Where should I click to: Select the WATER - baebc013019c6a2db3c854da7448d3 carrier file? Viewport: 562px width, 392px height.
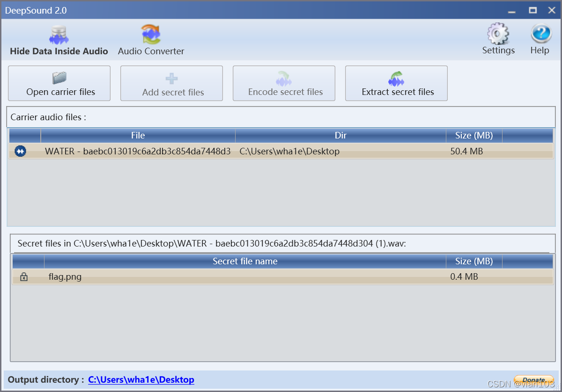(138, 151)
